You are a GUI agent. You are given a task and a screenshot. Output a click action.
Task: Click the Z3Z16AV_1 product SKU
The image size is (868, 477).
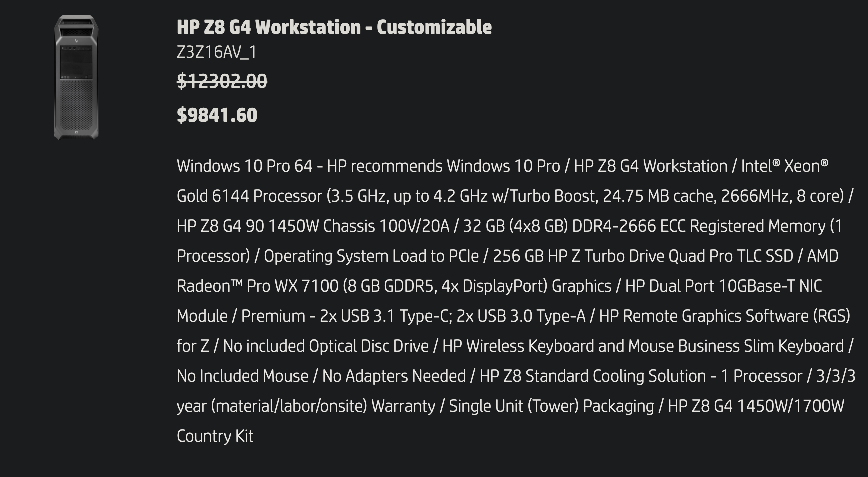tap(216, 52)
